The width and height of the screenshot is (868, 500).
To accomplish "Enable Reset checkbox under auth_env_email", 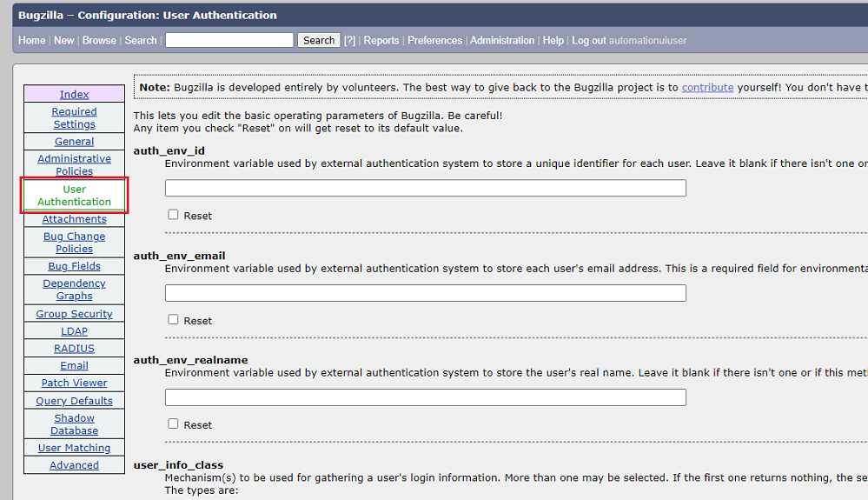I will point(173,320).
